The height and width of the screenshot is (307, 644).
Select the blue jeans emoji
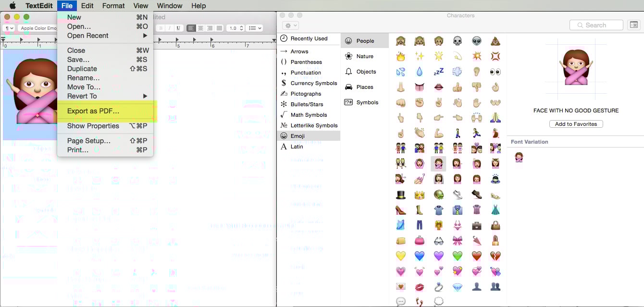(420, 225)
